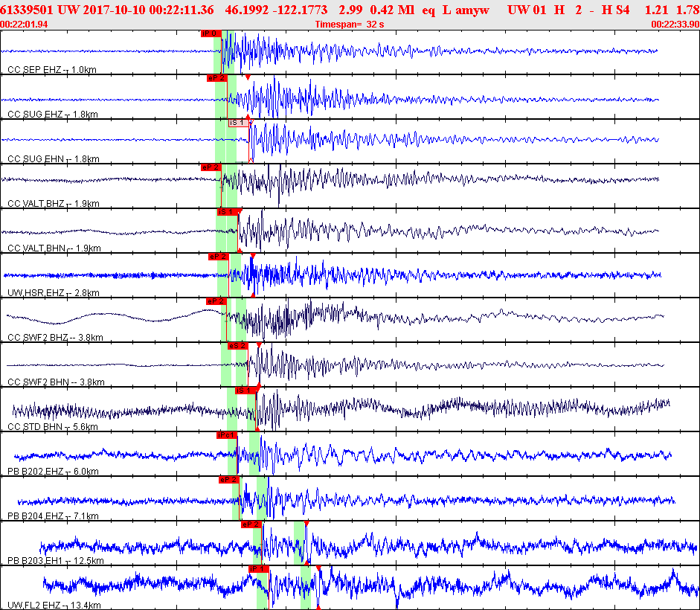The image size is (700, 610).
Task: Click the UW HSR EHZ channel label
Action: tap(53, 293)
